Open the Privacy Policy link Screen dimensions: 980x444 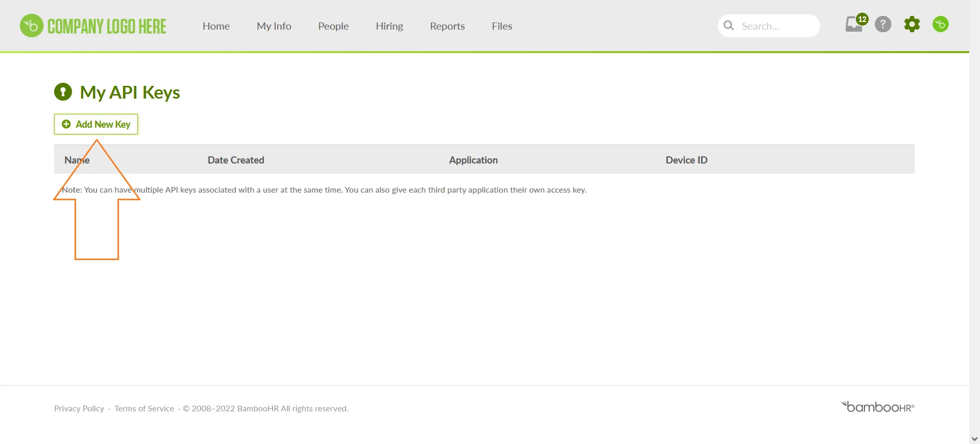click(79, 408)
